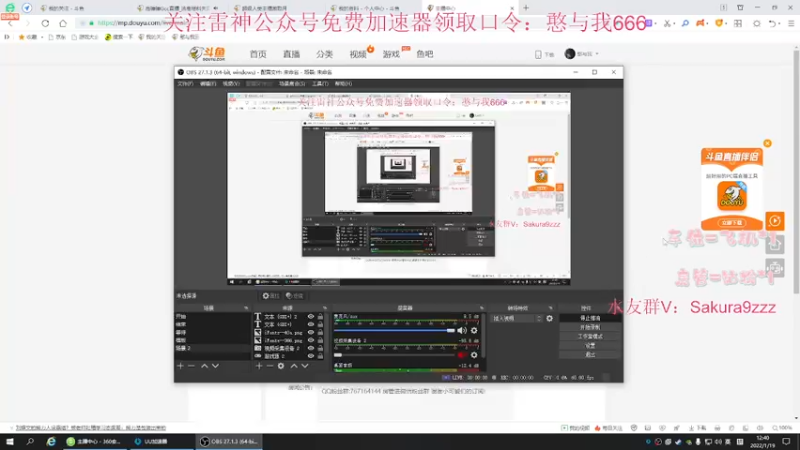Go back in the browser

(x=10, y=23)
